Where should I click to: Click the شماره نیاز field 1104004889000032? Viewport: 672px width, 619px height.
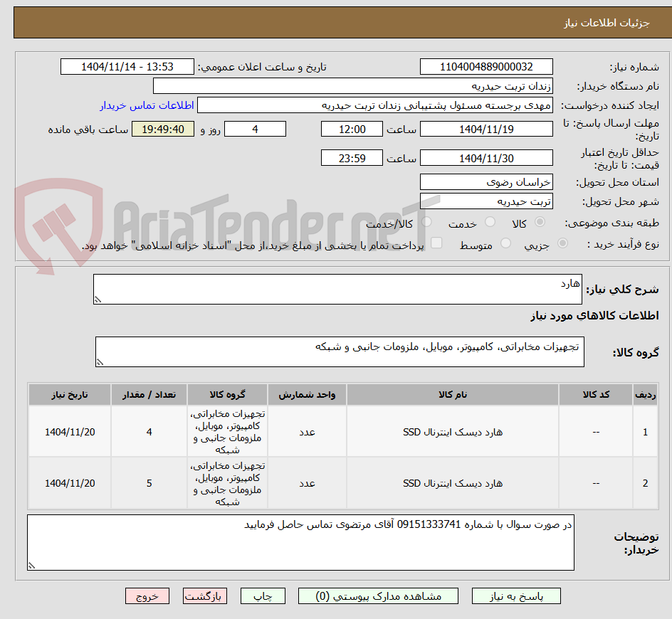tap(486, 67)
